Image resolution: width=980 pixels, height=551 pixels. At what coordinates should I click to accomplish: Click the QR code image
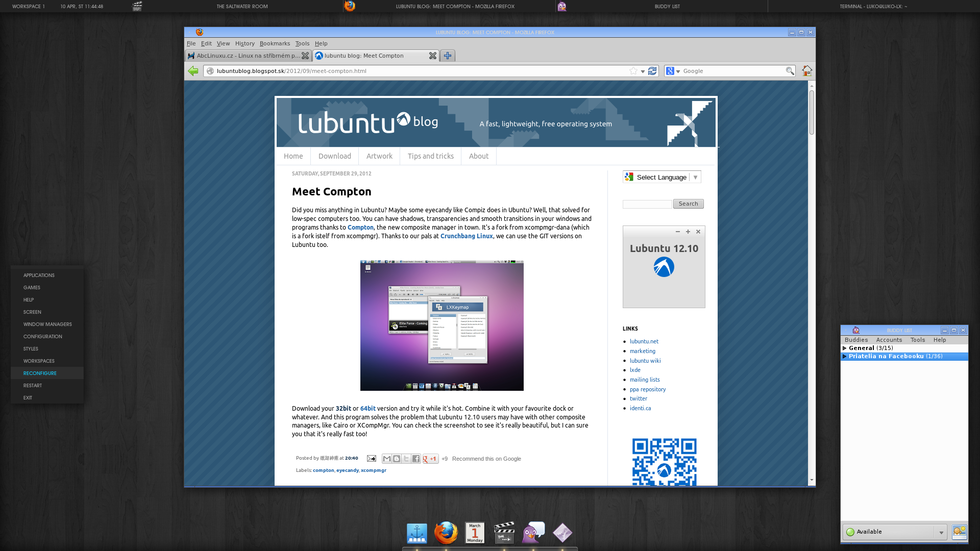coord(665,462)
